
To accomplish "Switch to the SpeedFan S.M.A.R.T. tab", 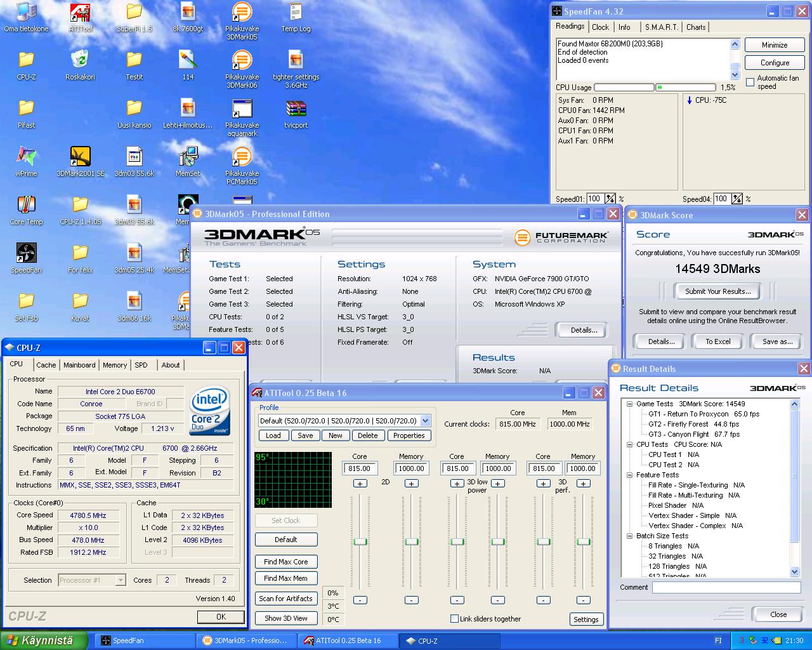I will click(661, 27).
